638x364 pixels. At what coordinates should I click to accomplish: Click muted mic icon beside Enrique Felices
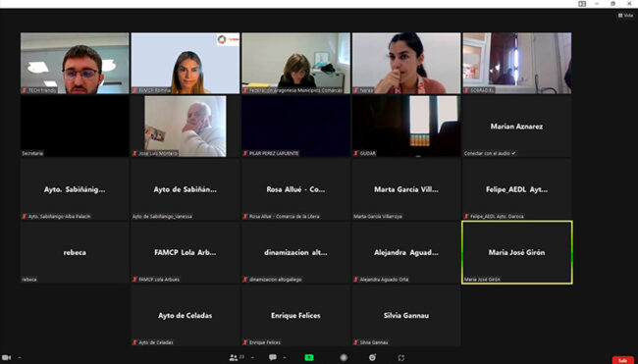(245, 342)
